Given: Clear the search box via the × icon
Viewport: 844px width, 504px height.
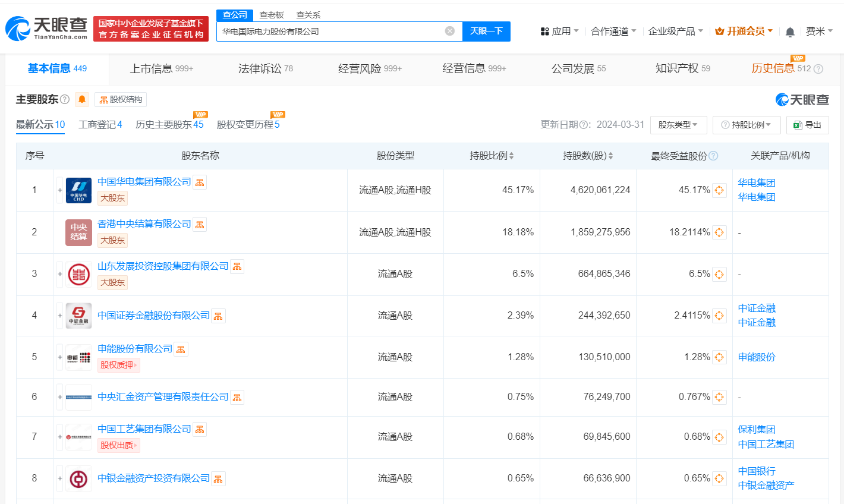Looking at the screenshot, I should 450,31.
